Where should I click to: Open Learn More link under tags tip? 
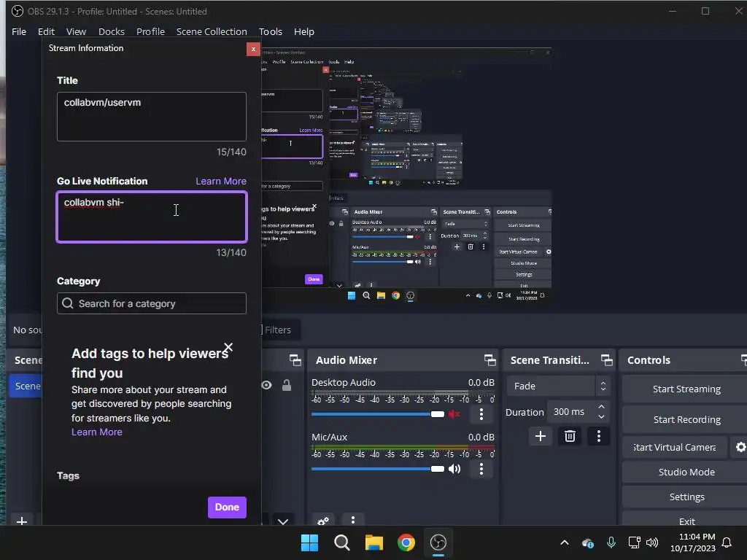click(x=97, y=432)
